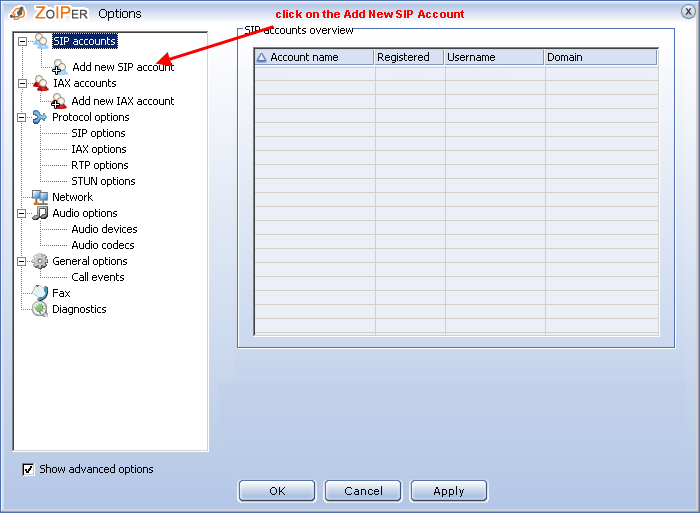Open Audio devices page
The height and width of the screenshot is (513, 700).
pos(104,229)
